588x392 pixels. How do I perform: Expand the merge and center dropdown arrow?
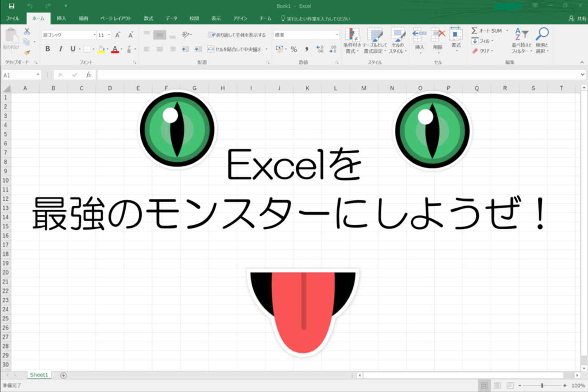pyautogui.click(x=266, y=49)
